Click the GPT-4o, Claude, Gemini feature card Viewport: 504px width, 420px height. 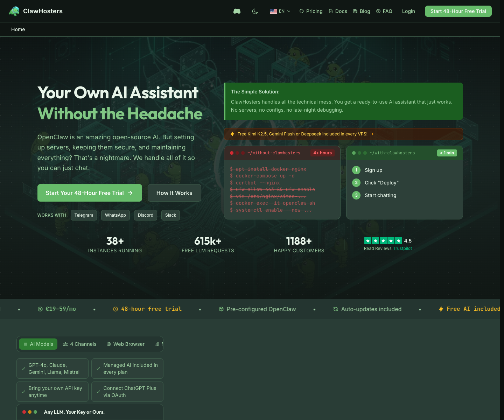52,369
